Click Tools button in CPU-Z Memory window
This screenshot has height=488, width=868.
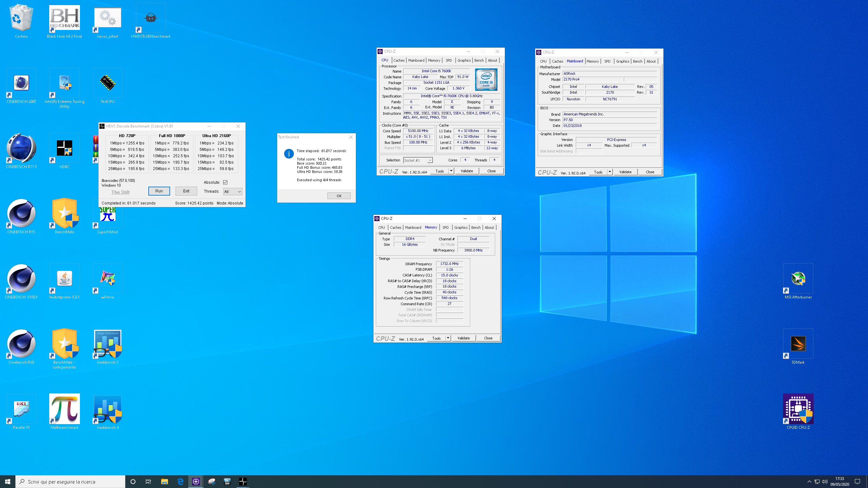click(x=436, y=338)
